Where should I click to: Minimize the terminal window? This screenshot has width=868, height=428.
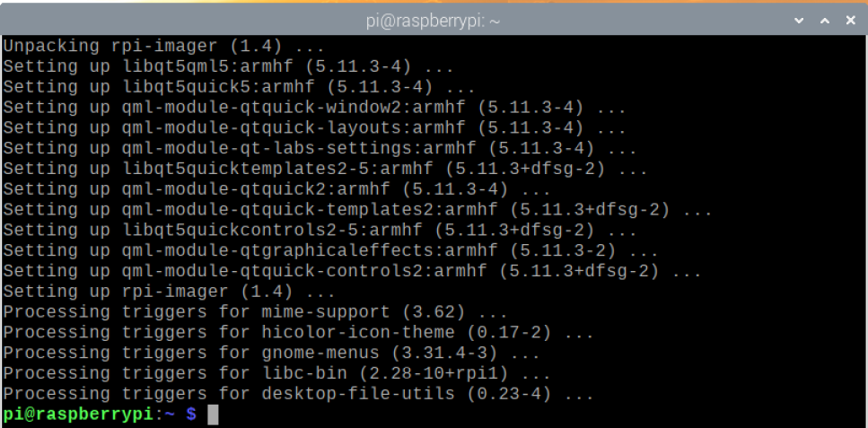(801, 19)
